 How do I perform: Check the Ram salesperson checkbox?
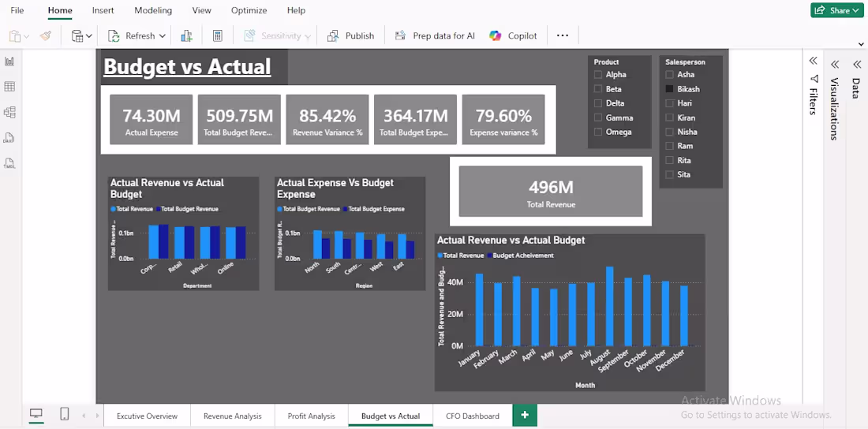click(669, 146)
